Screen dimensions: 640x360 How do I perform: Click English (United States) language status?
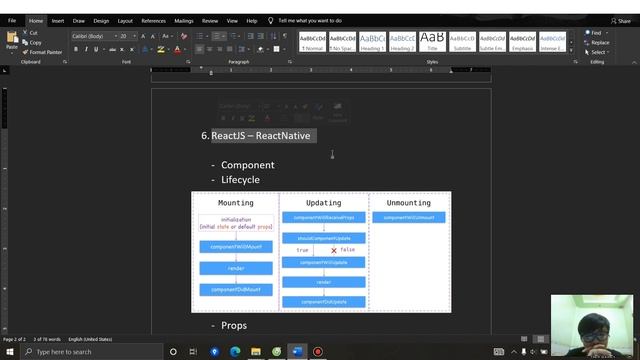tap(90, 339)
